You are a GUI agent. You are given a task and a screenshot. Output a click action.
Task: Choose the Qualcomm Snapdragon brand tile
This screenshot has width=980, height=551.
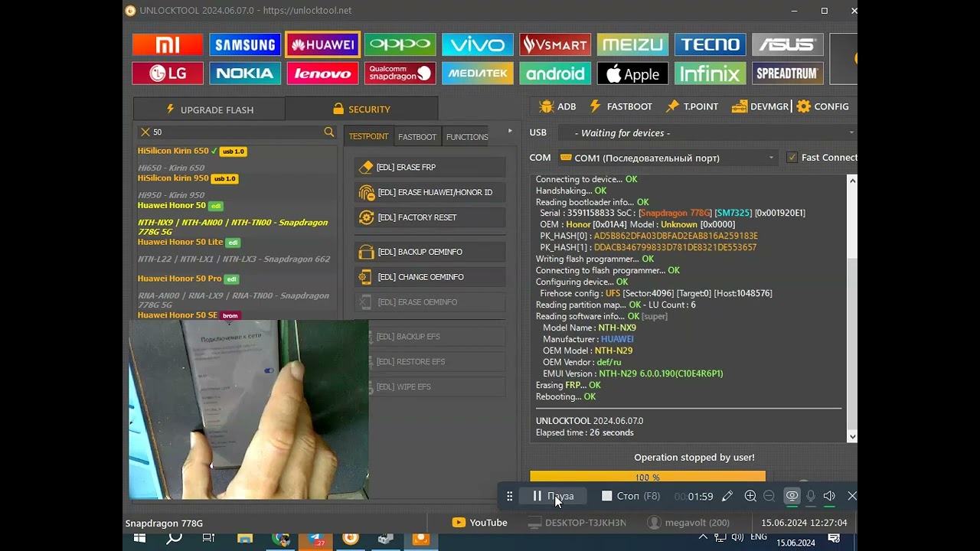click(x=400, y=73)
